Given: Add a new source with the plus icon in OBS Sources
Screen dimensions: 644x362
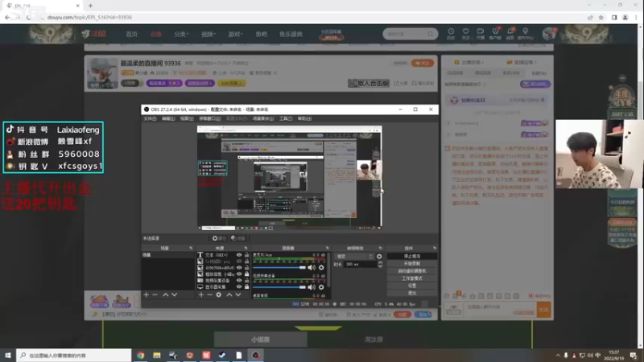Looking at the screenshot, I should click(200, 294).
